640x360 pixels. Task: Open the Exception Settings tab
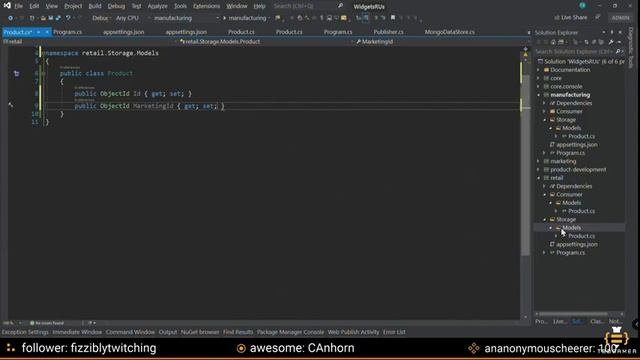[25, 332]
